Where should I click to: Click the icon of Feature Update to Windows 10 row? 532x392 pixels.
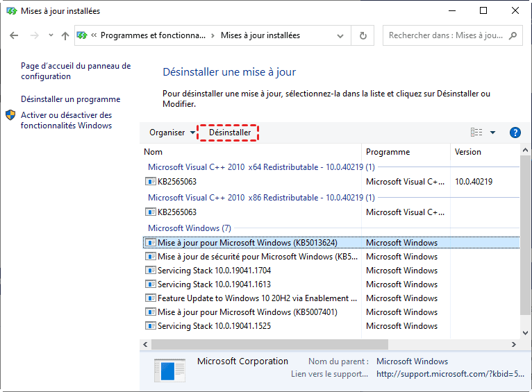150,298
